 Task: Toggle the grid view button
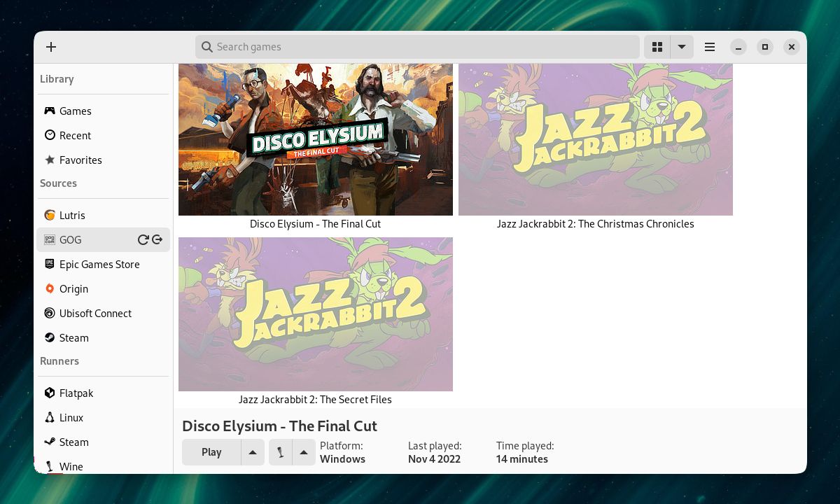[x=657, y=47]
